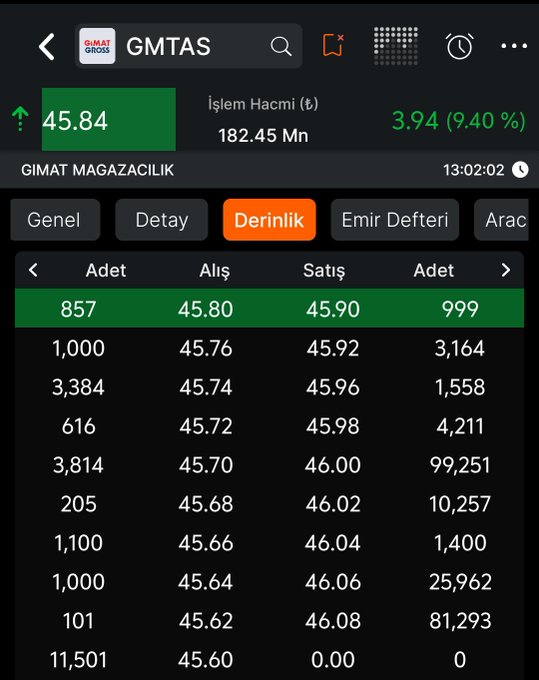Select the ask price 46.02
The width and height of the screenshot is (539, 680).
coord(333,504)
